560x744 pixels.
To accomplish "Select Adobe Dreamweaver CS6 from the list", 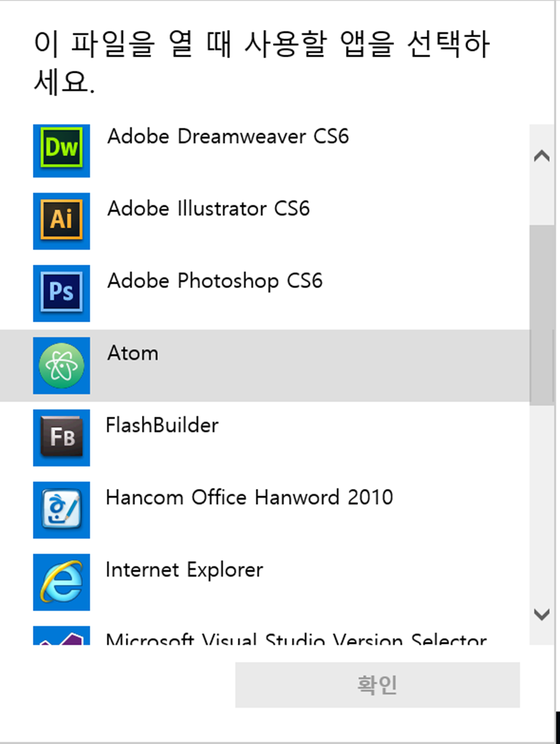I will point(227,136).
